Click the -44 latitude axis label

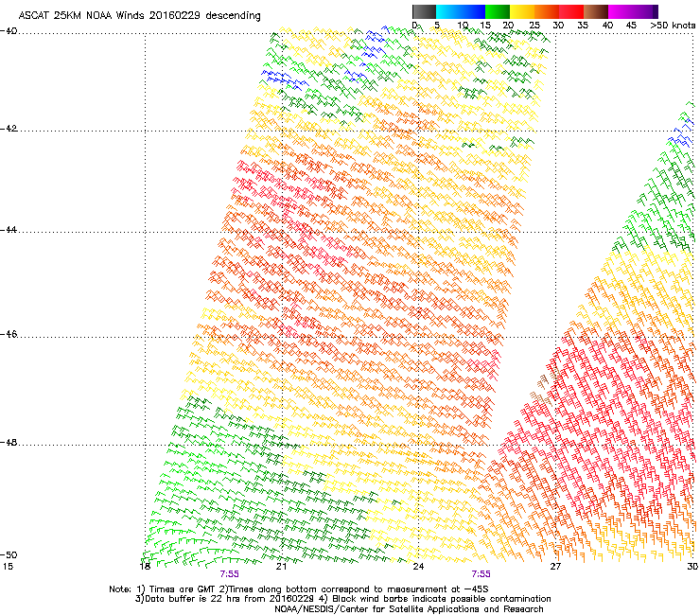(x=9, y=230)
